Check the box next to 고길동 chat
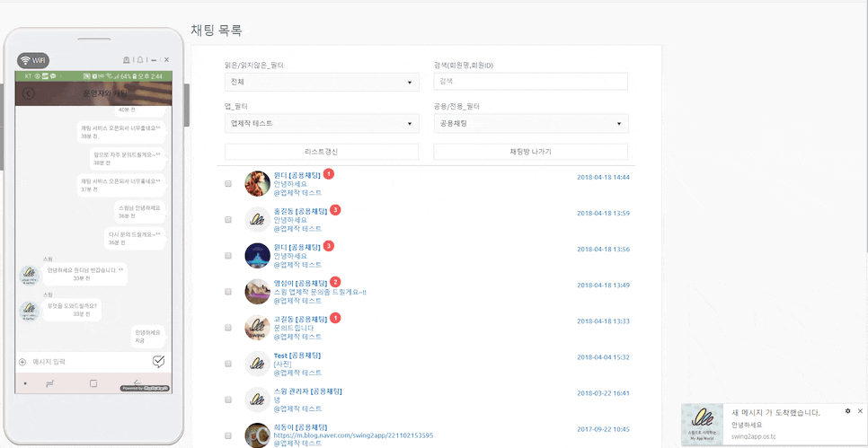 (228, 327)
